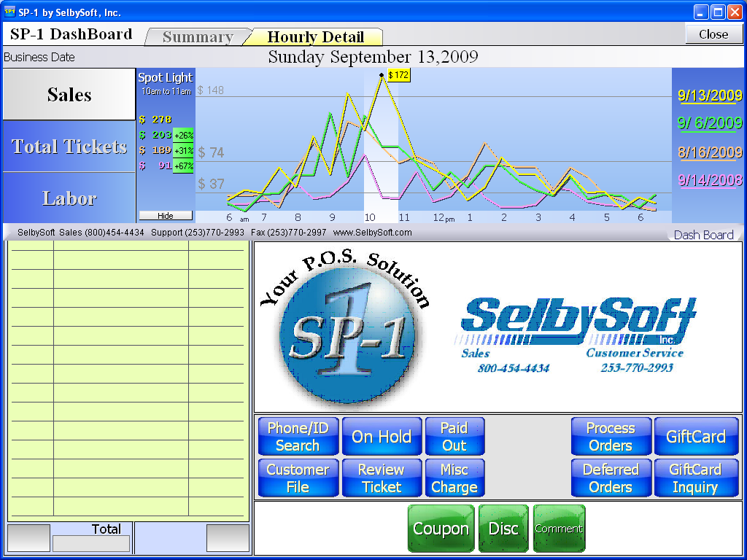
Task: Click the Sunday September 13,2009 business date
Action: coord(373,57)
